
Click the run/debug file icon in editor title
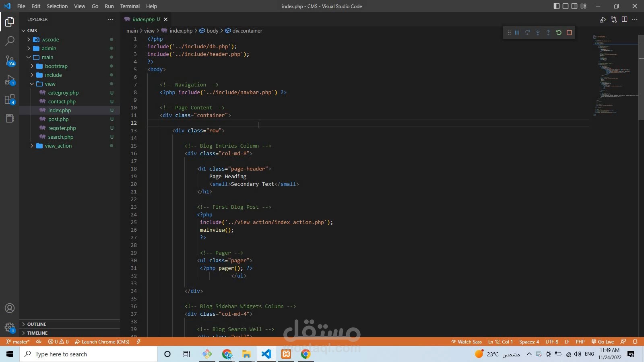603,19
